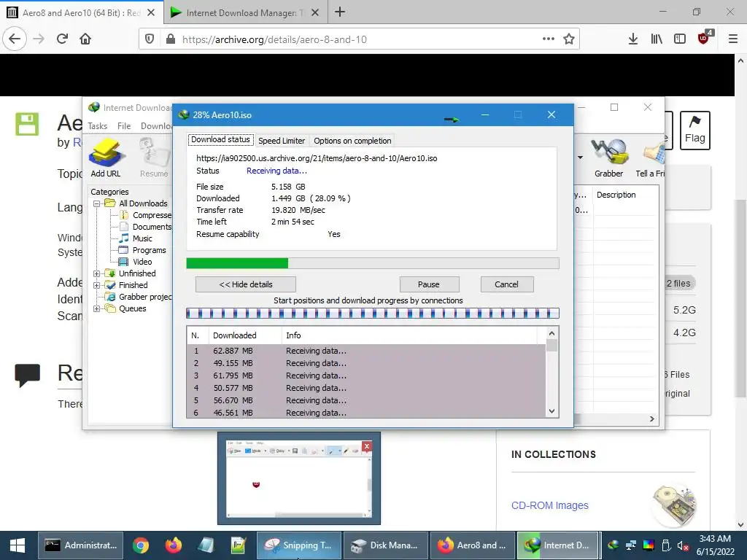Click the Tell a Friend toolbar icon
This screenshot has width=747, height=560.
[650, 158]
